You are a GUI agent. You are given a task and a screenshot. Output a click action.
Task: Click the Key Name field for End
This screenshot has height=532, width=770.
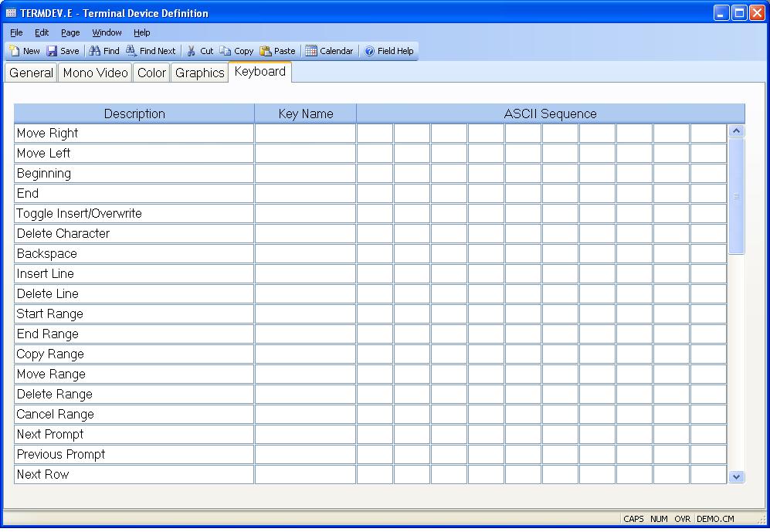tap(305, 194)
